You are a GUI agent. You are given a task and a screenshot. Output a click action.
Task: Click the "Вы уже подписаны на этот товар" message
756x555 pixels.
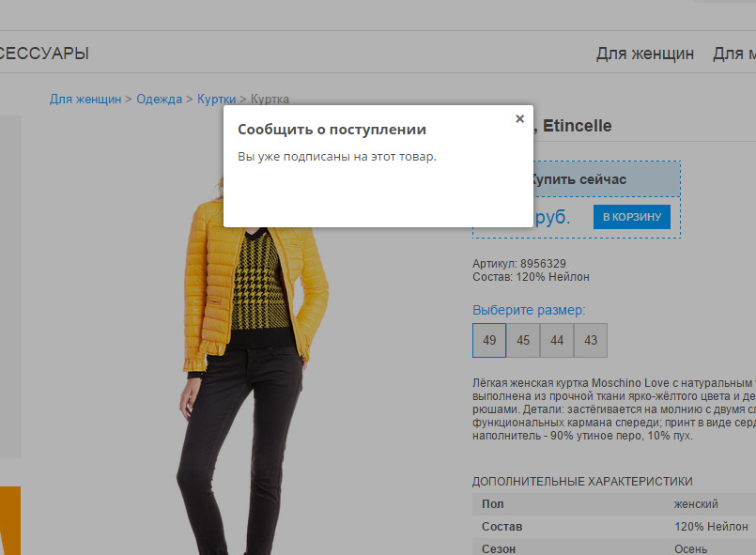pos(336,156)
